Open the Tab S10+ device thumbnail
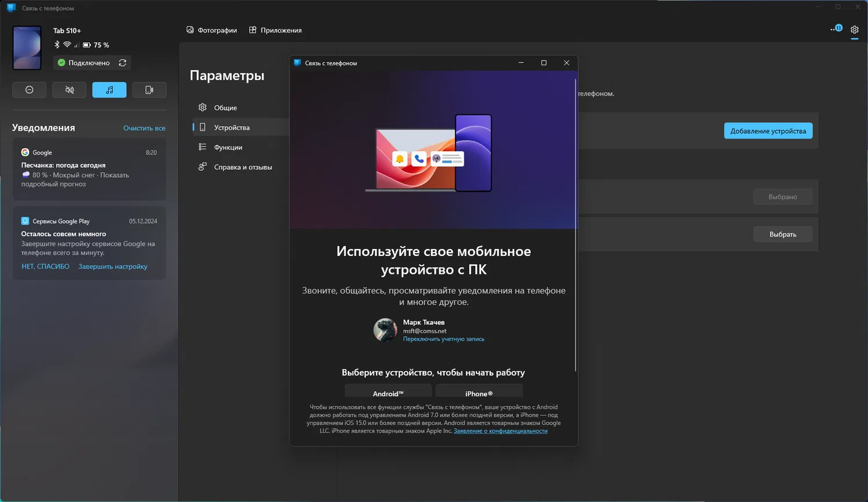The height and width of the screenshot is (502, 868). (27, 47)
